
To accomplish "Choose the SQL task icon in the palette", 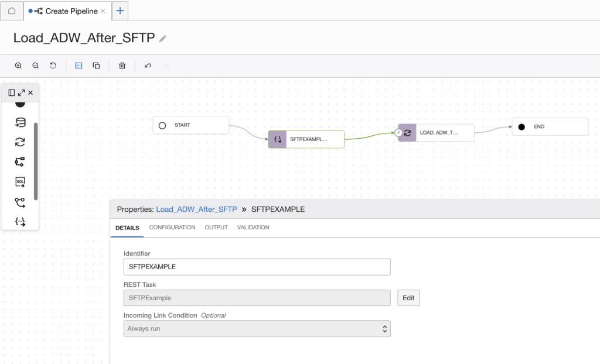I will point(19,181).
